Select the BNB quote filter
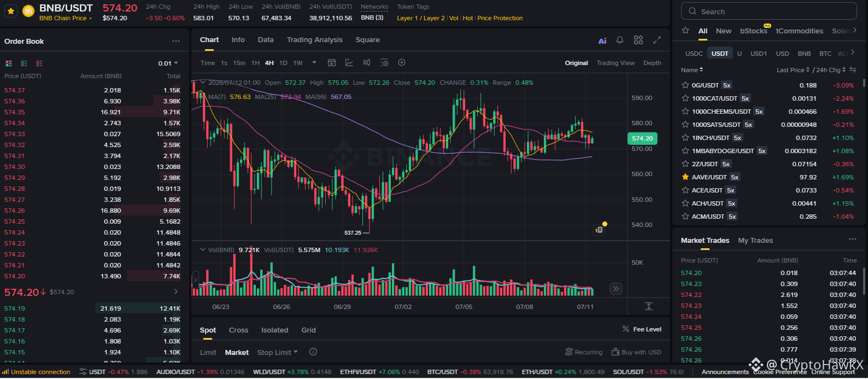 [804, 54]
